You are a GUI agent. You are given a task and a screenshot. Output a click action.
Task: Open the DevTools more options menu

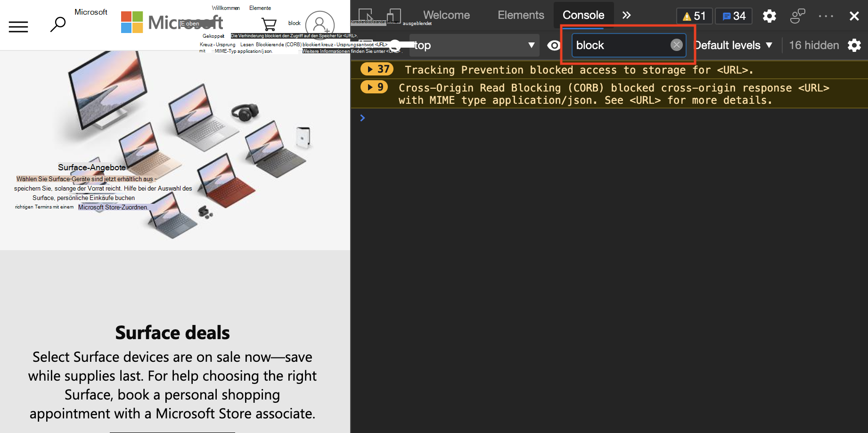(826, 16)
